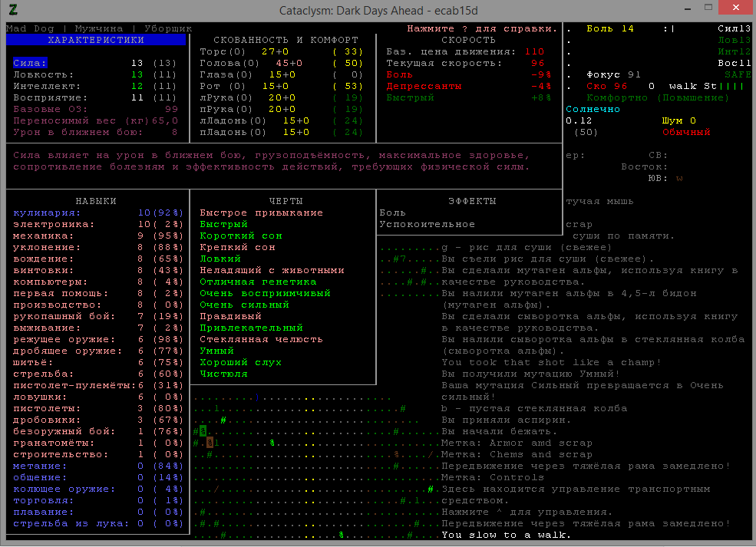Click the Восприятие stat row

point(95,98)
